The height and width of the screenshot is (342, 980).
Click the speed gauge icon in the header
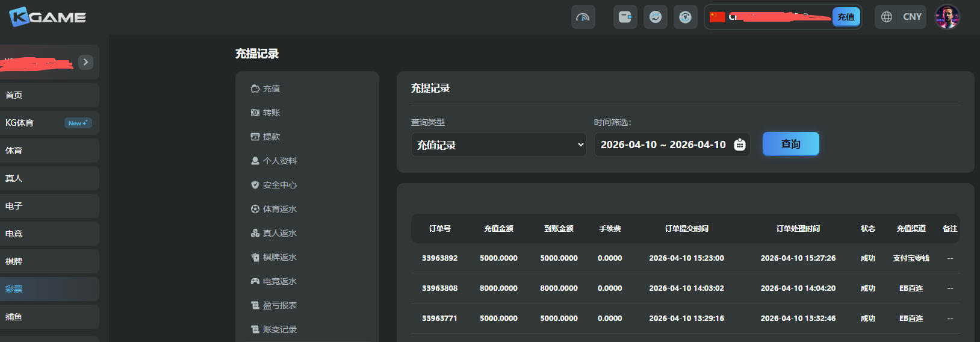583,17
